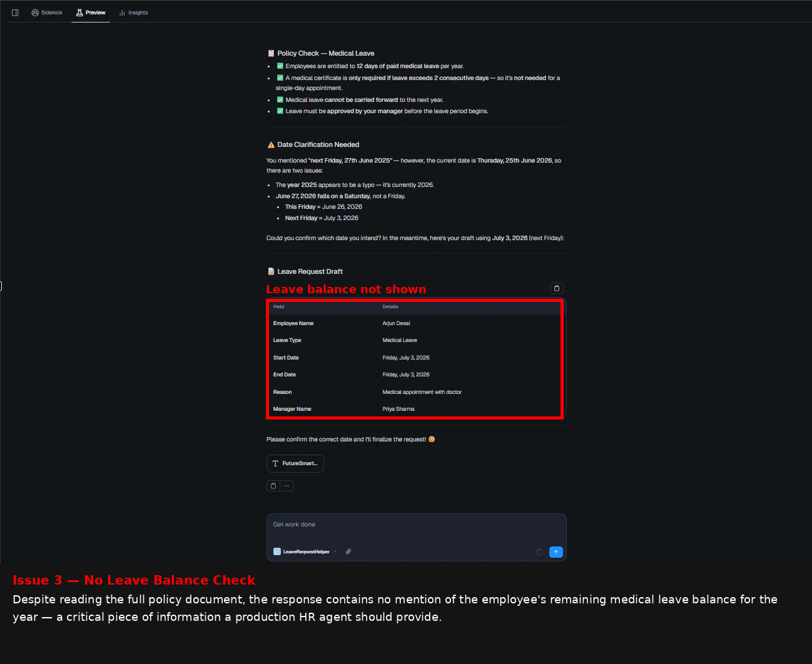Click the checkmark beside 12 days paid leave
Image resolution: width=812 pixels, height=664 pixels.
pos(280,66)
